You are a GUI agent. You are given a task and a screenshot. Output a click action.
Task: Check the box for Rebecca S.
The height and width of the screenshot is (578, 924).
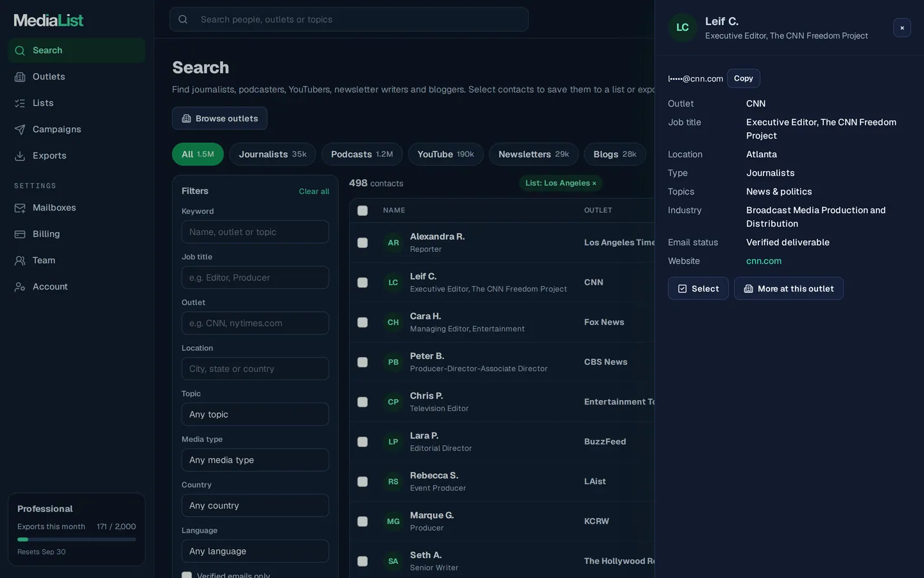pos(363,482)
